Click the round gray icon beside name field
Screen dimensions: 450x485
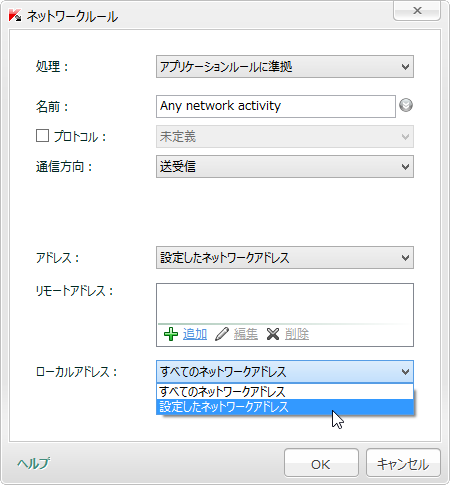coord(406,105)
